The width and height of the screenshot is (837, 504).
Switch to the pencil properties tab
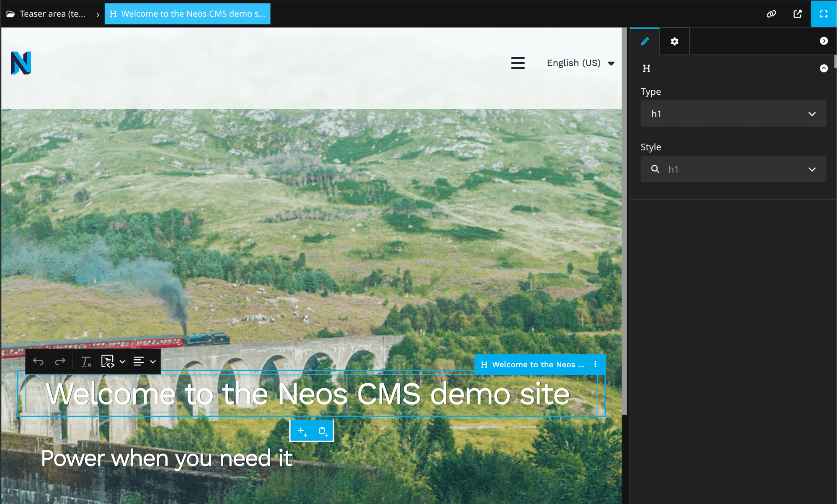pos(645,41)
